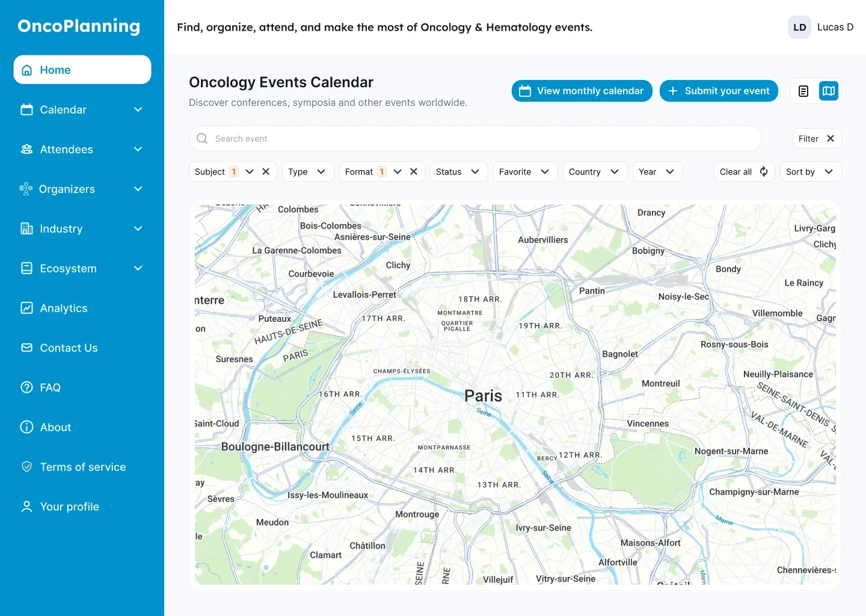The width and height of the screenshot is (866, 616).
Task: Click the Filter button label
Action: (808, 138)
